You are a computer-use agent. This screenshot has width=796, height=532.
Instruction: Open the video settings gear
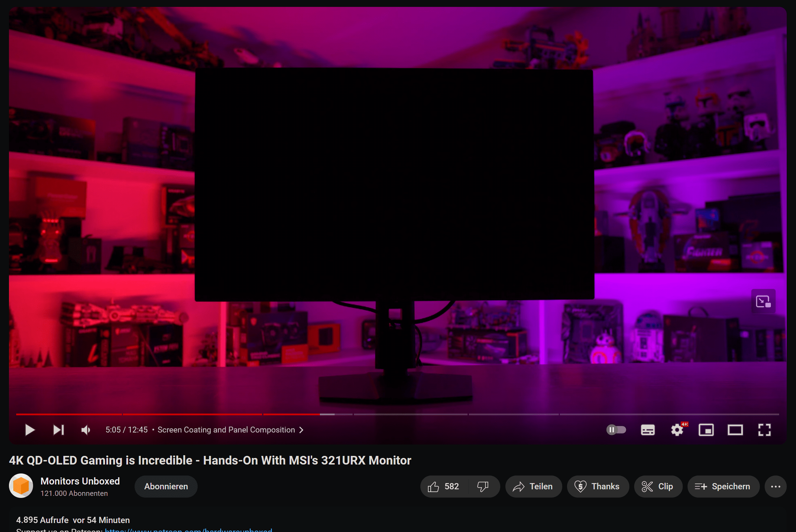point(677,430)
